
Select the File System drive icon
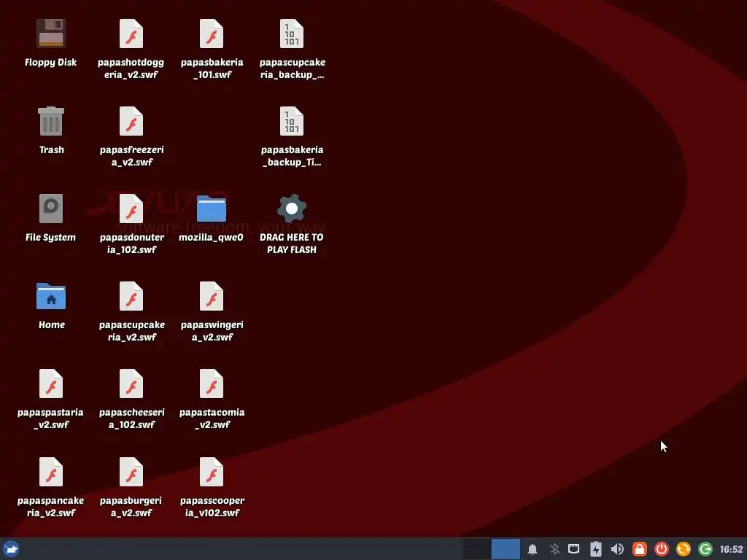pos(51,209)
